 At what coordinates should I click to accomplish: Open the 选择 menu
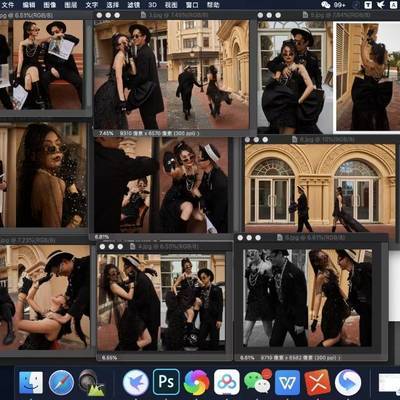coord(112,5)
